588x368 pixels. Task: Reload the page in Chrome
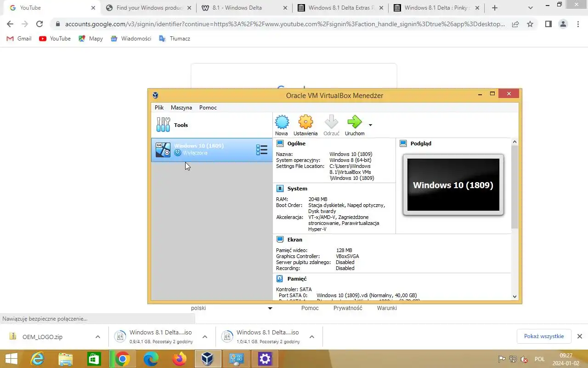tap(40, 24)
